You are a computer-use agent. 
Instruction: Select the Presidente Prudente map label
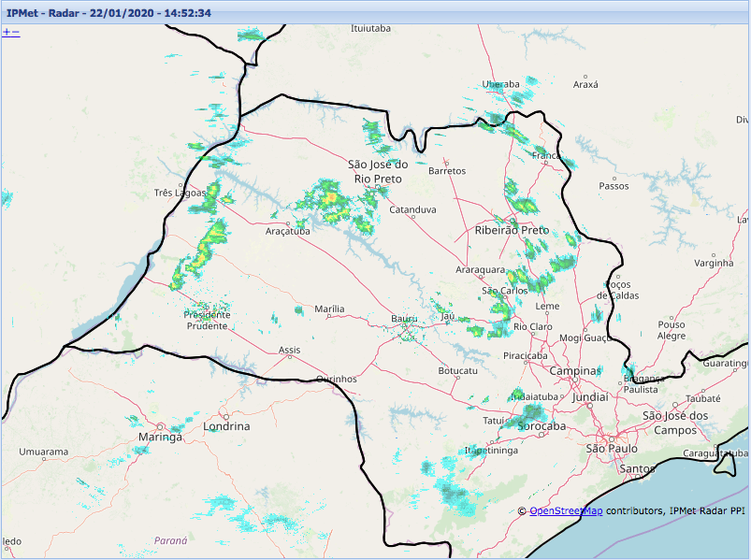click(206, 321)
